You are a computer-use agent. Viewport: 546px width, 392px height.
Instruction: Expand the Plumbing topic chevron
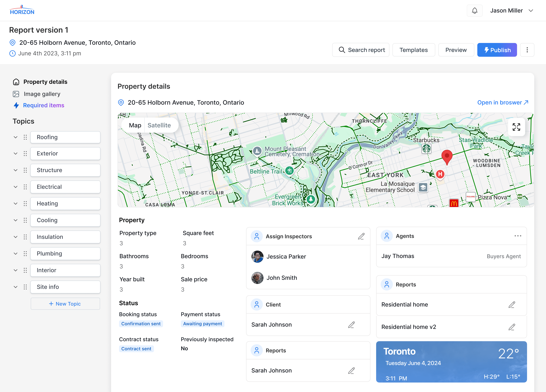tap(16, 254)
